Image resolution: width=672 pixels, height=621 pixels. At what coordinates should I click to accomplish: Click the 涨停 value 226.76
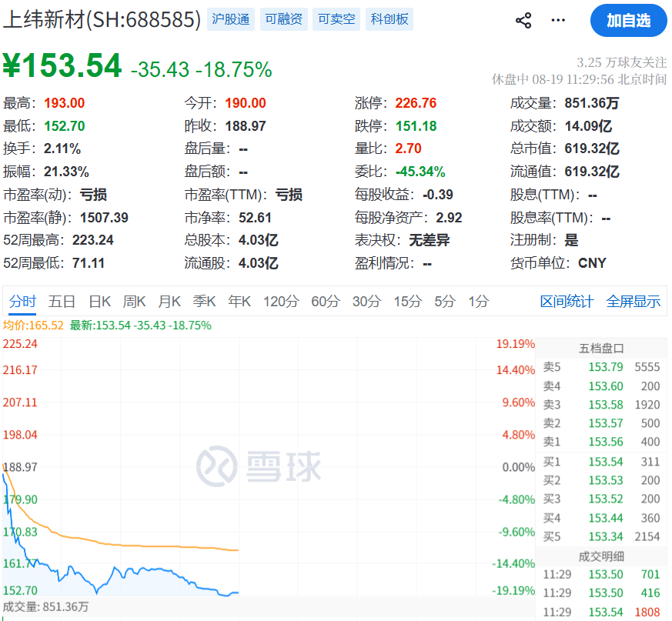[x=416, y=103]
